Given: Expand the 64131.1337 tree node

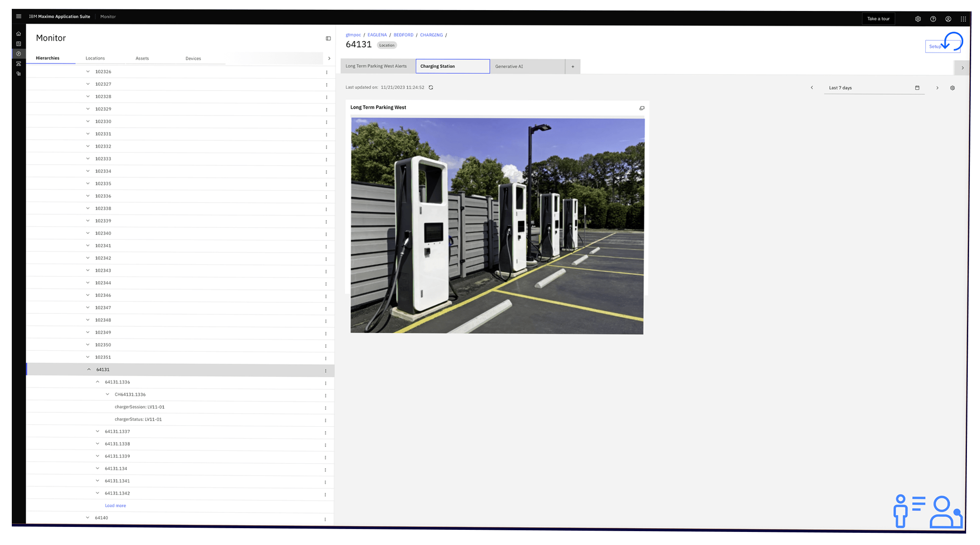Looking at the screenshot, I should point(98,431).
